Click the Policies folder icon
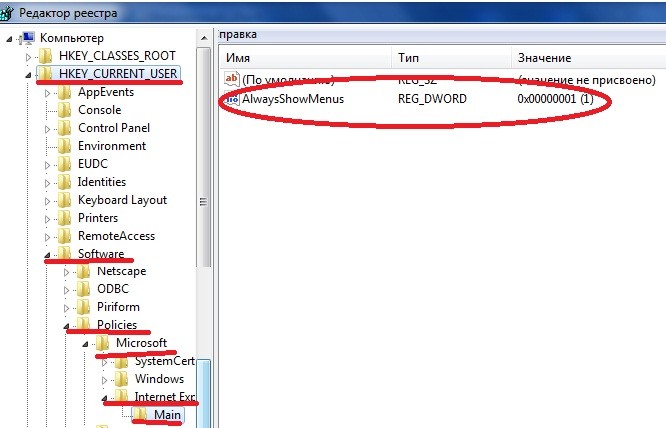This screenshot has height=428, width=666. click(x=84, y=324)
